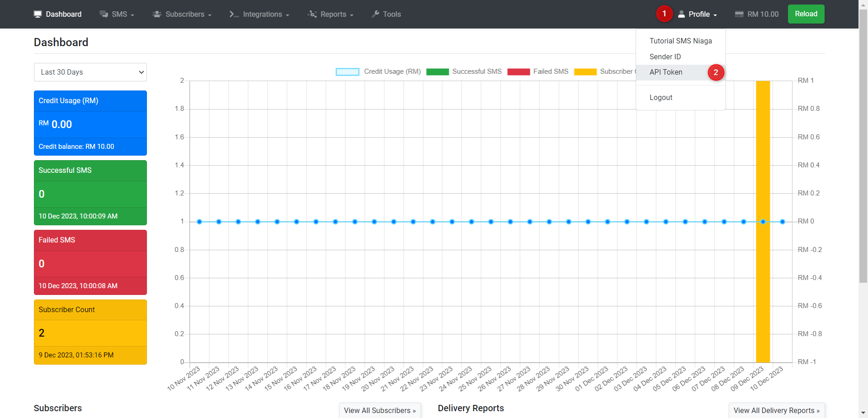868x418 pixels.
Task: Click the Reports chart icon
Action: pos(312,14)
